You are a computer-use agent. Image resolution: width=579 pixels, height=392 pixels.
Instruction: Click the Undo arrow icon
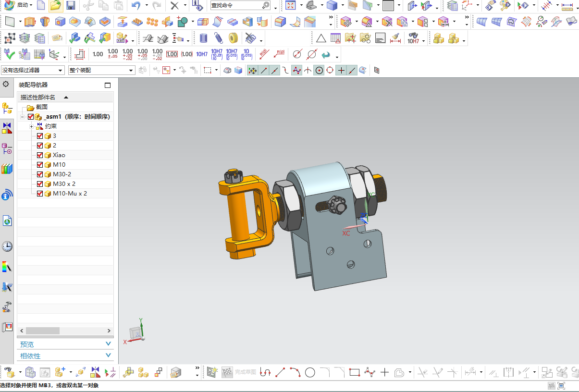[x=136, y=6]
